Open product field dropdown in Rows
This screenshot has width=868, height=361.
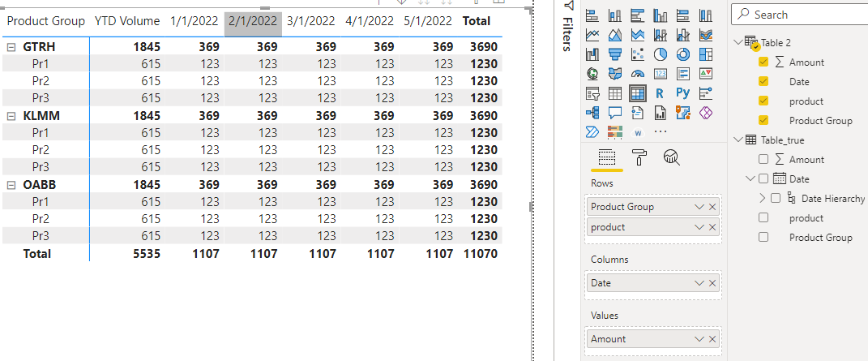tap(699, 227)
